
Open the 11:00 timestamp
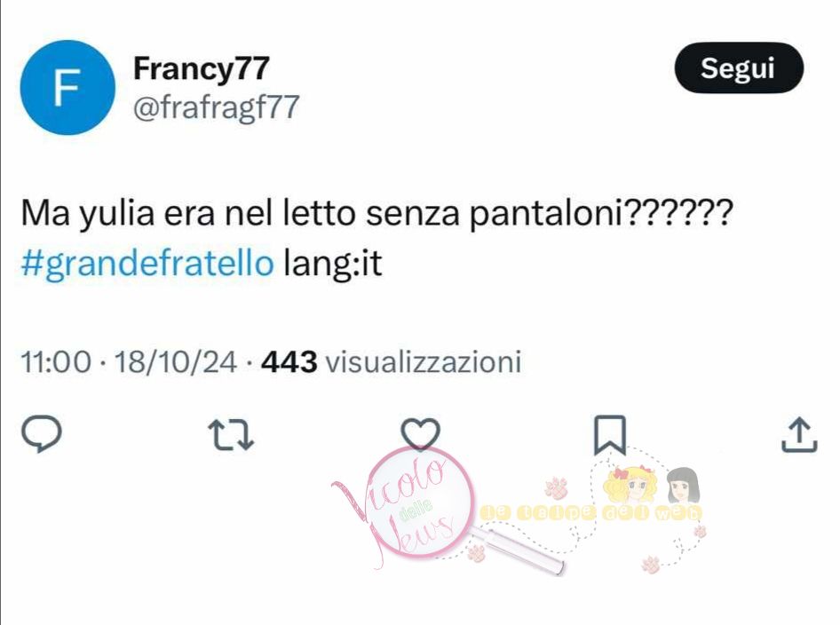pyautogui.click(x=56, y=361)
